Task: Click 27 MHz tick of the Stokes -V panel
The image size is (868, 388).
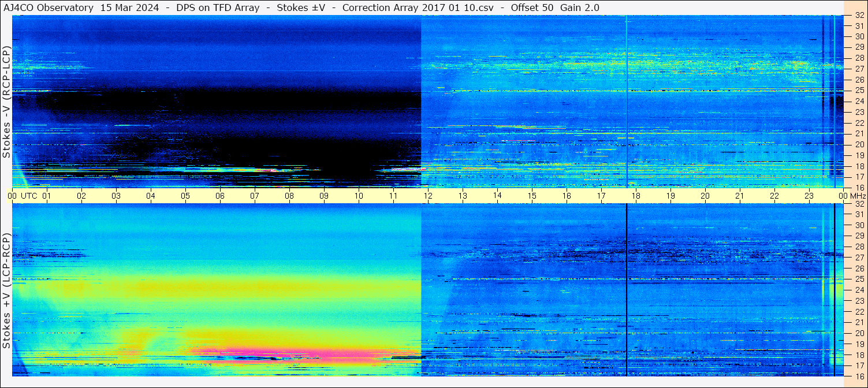Action: point(859,68)
